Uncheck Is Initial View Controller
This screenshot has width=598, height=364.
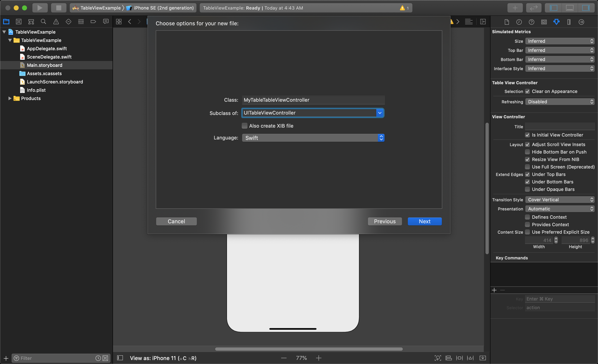(x=527, y=135)
